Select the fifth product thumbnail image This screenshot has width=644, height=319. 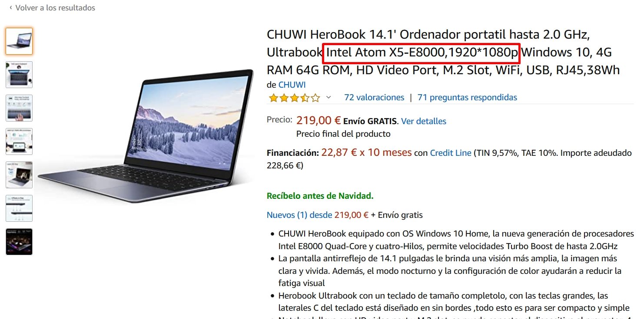tap(19, 175)
